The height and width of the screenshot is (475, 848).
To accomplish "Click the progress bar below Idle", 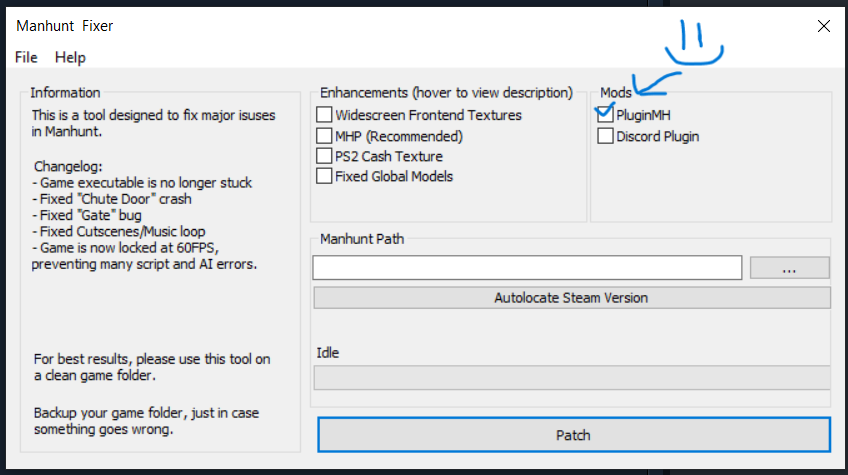I will (571, 378).
